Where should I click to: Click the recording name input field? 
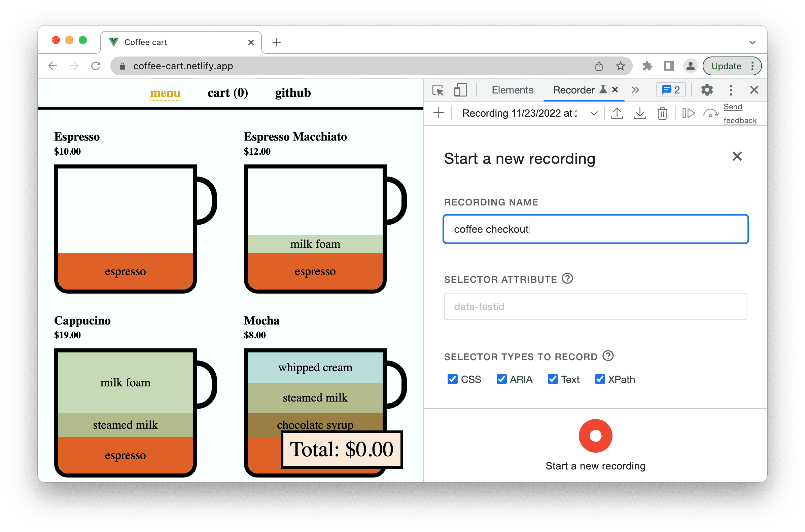pos(596,229)
